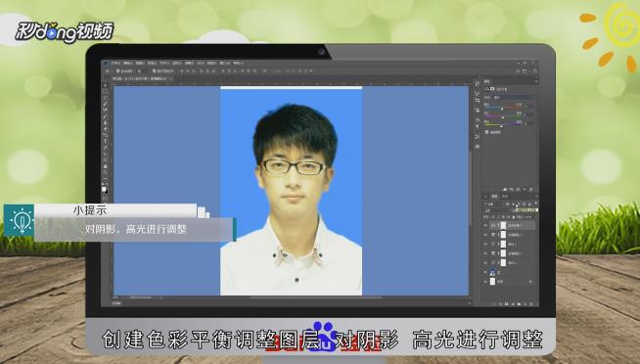The height and width of the screenshot is (364, 640).
Task: Open the Window menu
Action: (225, 64)
